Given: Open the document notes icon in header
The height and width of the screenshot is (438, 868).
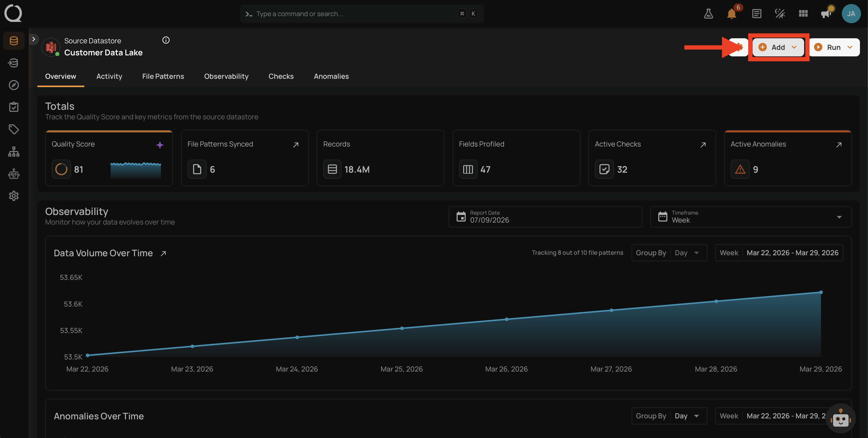Looking at the screenshot, I should point(757,14).
